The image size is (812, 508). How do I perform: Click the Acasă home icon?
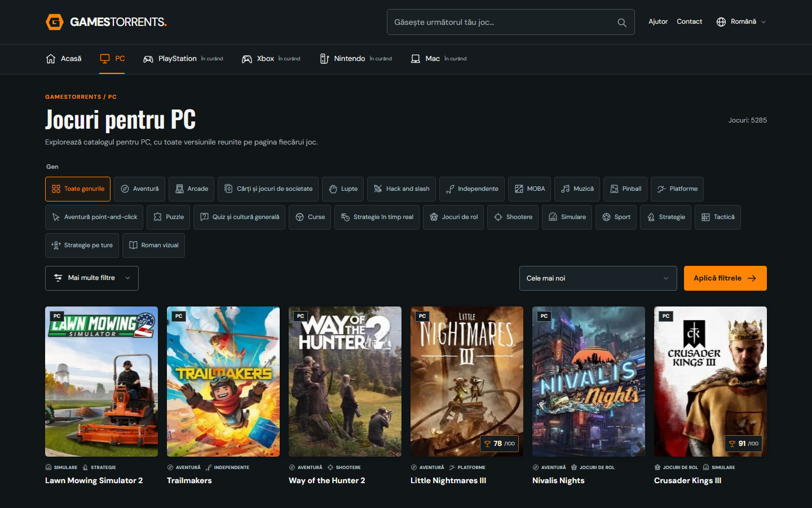[x=51, y=59]
